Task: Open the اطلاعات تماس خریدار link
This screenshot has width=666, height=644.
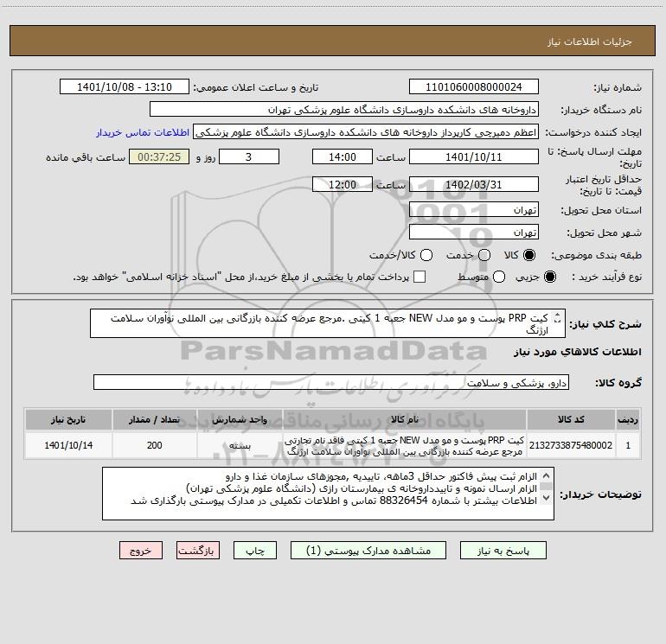Action: pyautogui.click(x=143, y=132)
